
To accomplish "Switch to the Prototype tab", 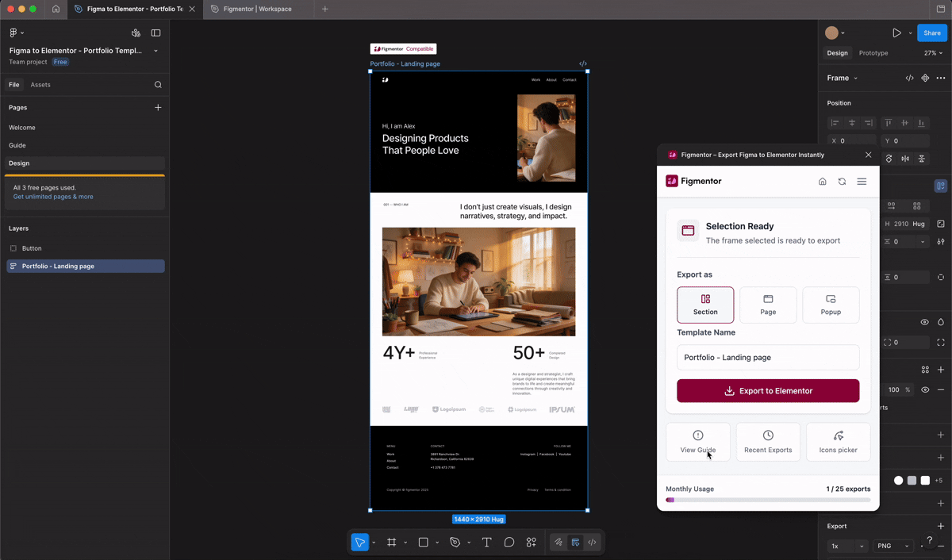I will pyautogui.click(x=873, y=53).
